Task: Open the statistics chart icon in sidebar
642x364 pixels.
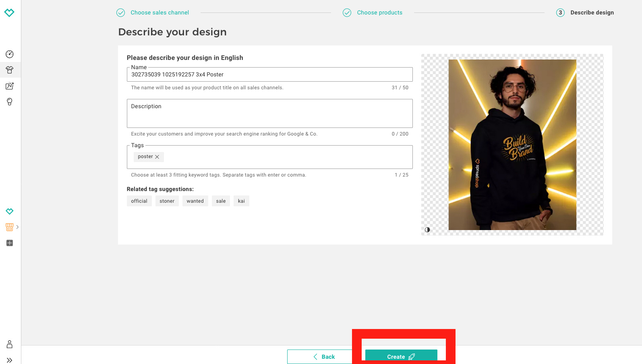Action: (10, 86)
